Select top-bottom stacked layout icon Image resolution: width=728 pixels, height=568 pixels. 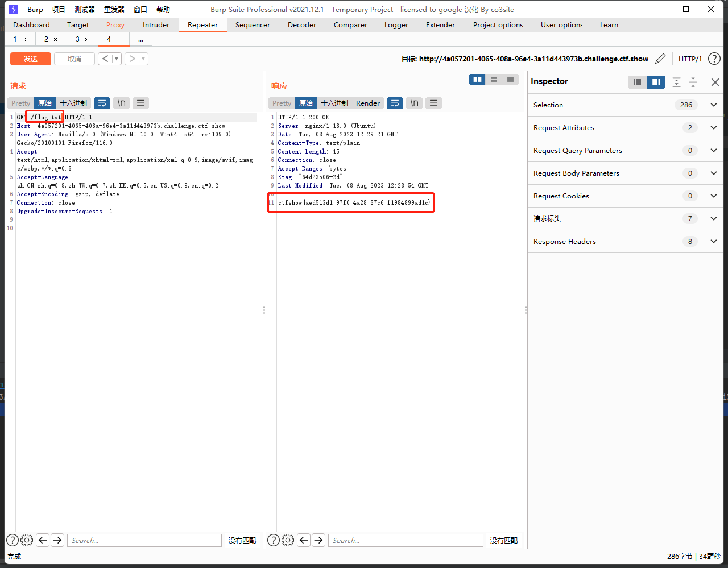(x=494, y=80)
